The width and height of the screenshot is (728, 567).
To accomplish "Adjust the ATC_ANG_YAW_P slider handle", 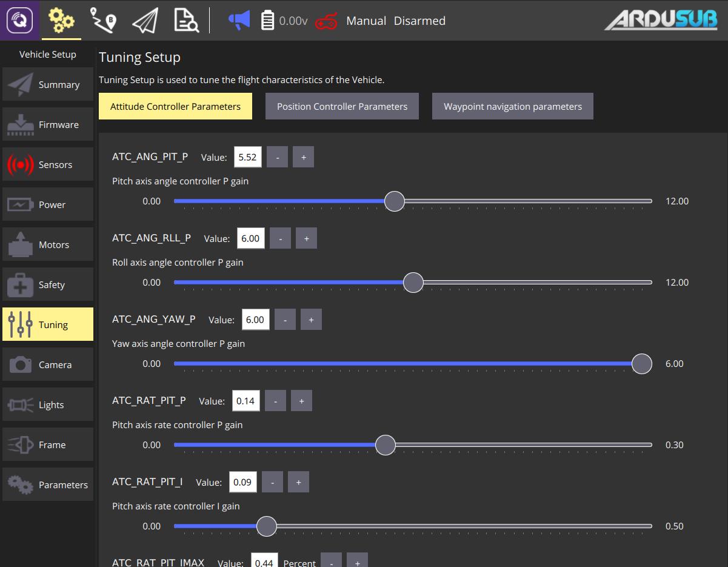I will tap(641, 363).
